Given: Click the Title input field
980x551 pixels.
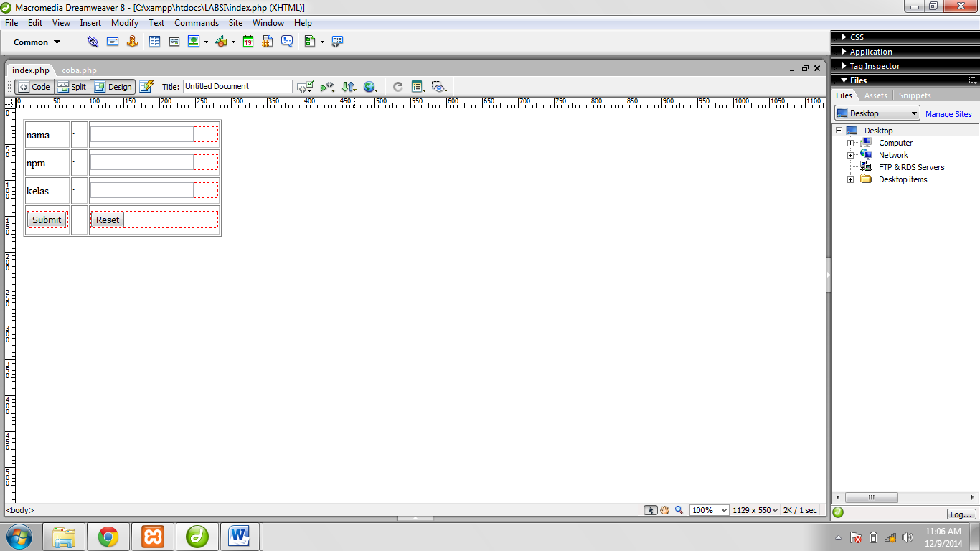Looking at the screenshot, I should (237, 86).
